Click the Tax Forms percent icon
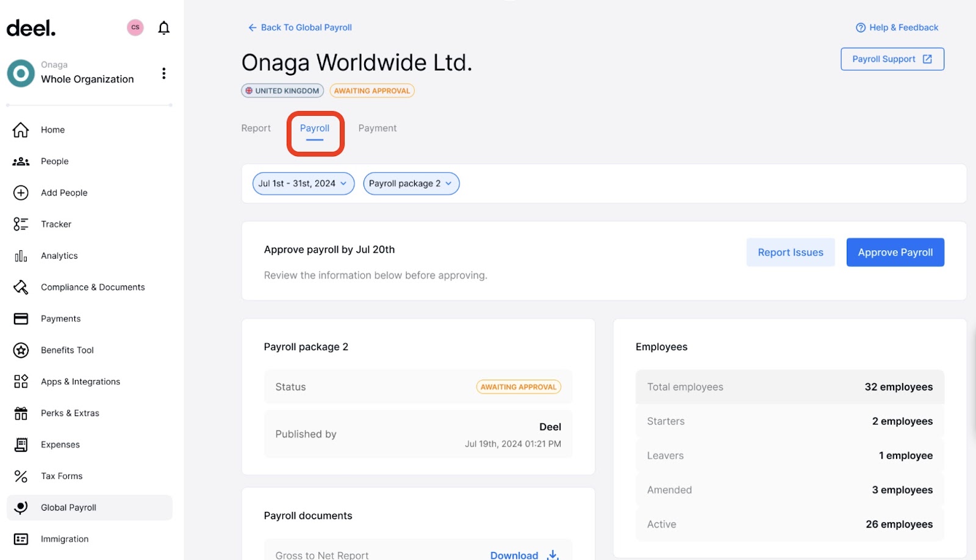Screen dimensions: 976x560 pos(21,476)
